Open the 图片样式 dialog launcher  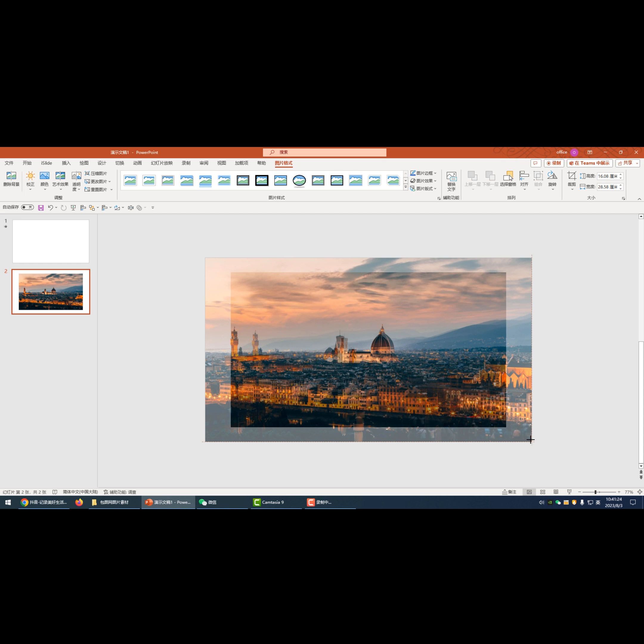(x=439, y=198)
